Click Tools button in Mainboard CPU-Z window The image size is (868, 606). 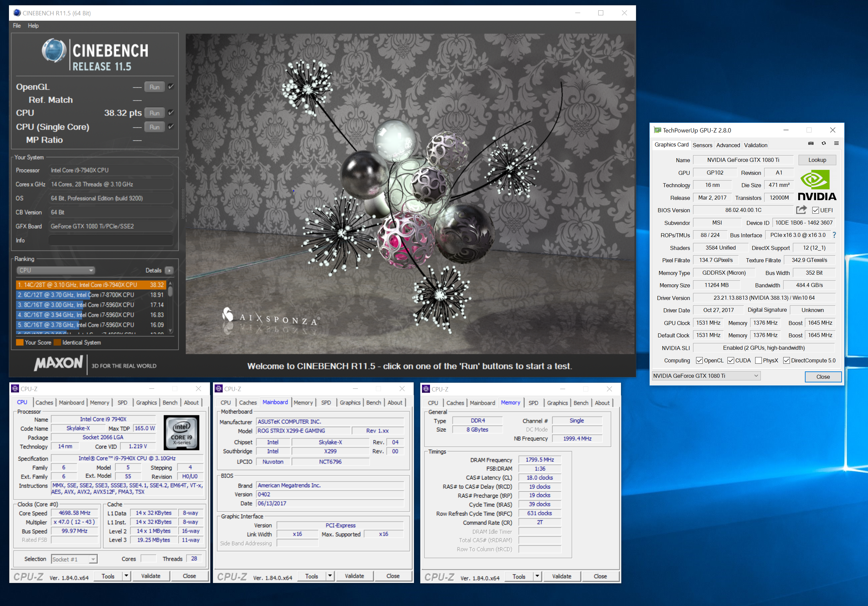click(x=311, y=576)
